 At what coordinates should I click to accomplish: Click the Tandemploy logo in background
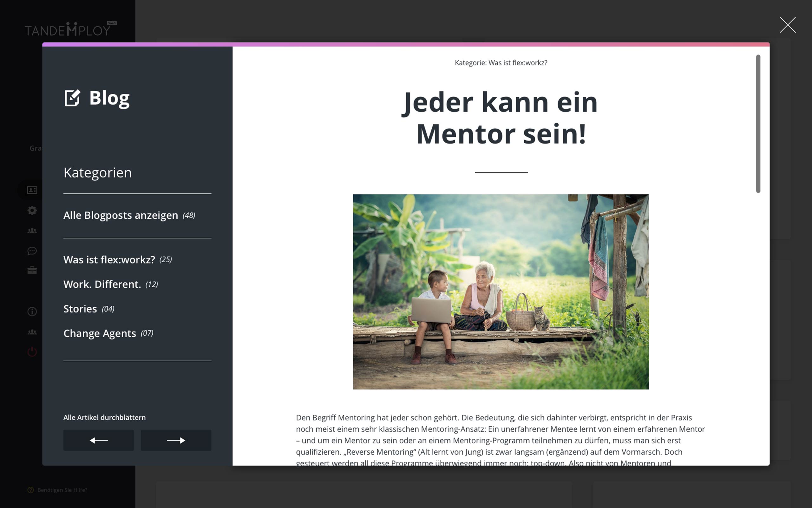pyautogui.click(x=70, y=29)
